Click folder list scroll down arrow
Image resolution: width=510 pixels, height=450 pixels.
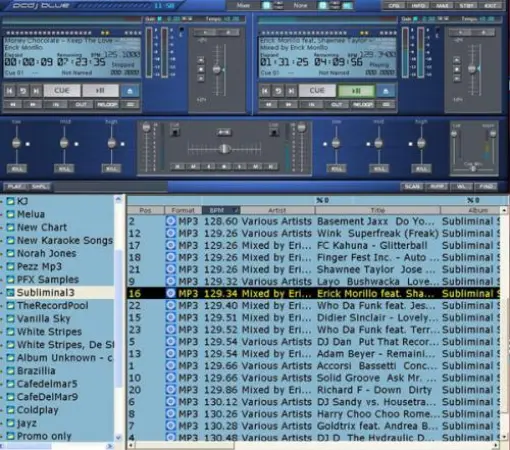coord(118,437)
